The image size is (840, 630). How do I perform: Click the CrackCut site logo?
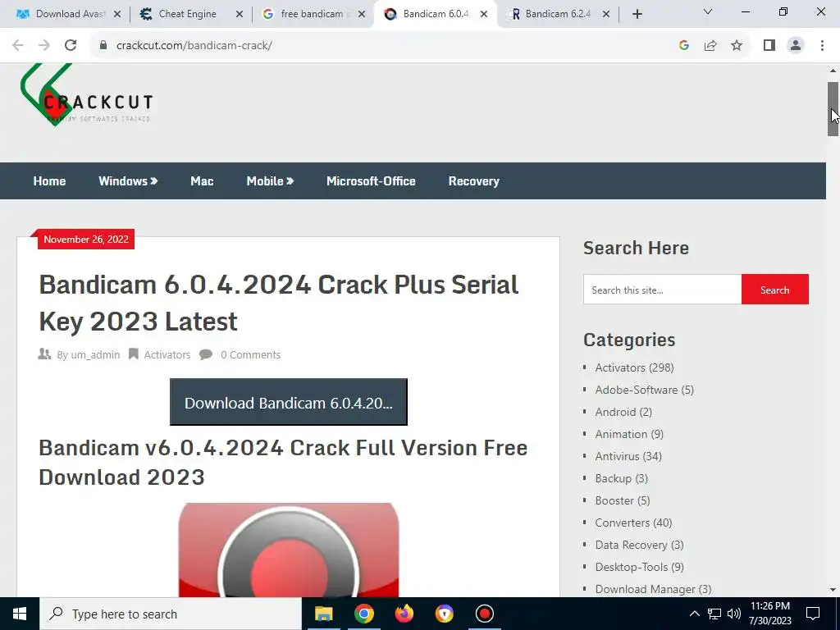click(87, 95)
